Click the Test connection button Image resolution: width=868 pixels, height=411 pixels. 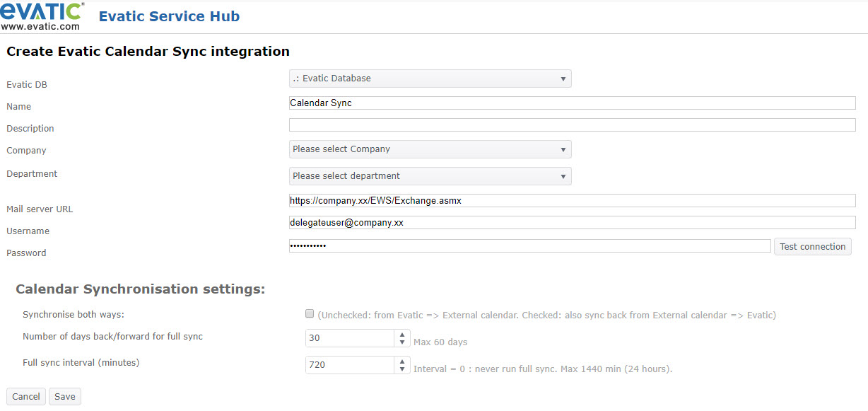click(x=813, y=247)
